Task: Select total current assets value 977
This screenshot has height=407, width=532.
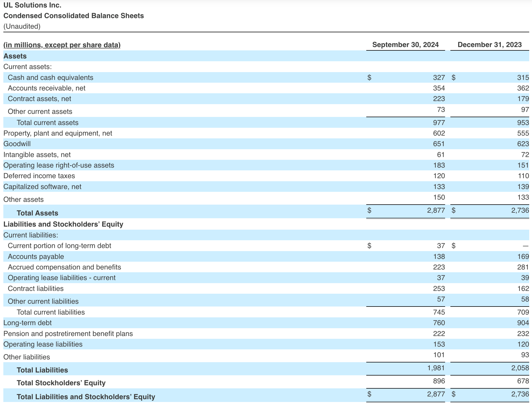Action: pyautogui.click(x=439, y=122)
